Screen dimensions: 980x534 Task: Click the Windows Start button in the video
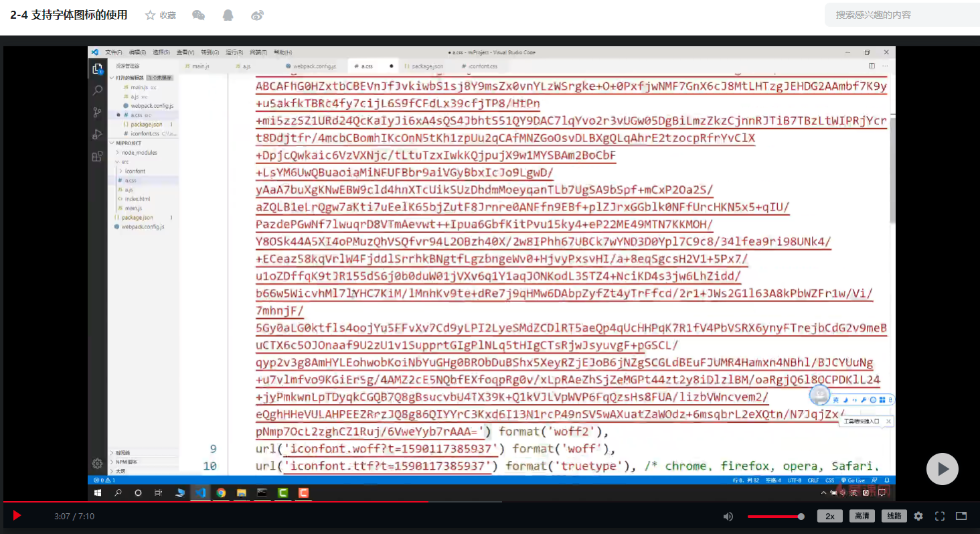98,492
